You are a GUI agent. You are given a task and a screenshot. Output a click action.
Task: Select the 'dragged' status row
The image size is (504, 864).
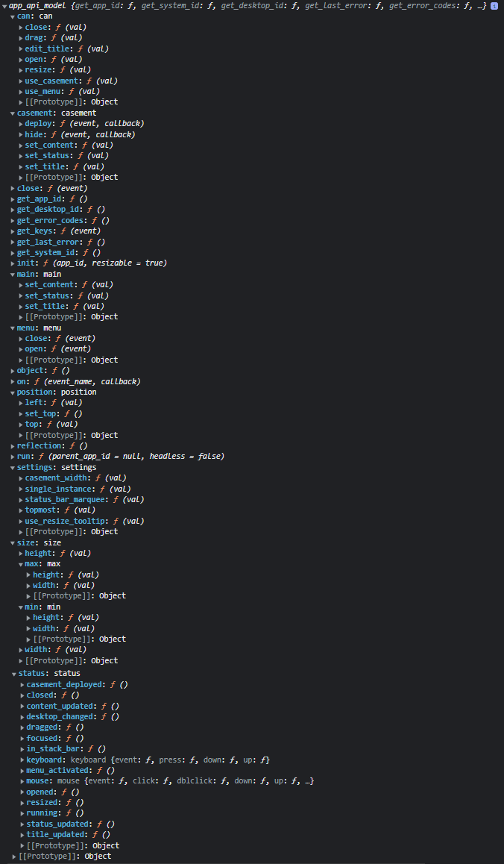coord(51,728)
